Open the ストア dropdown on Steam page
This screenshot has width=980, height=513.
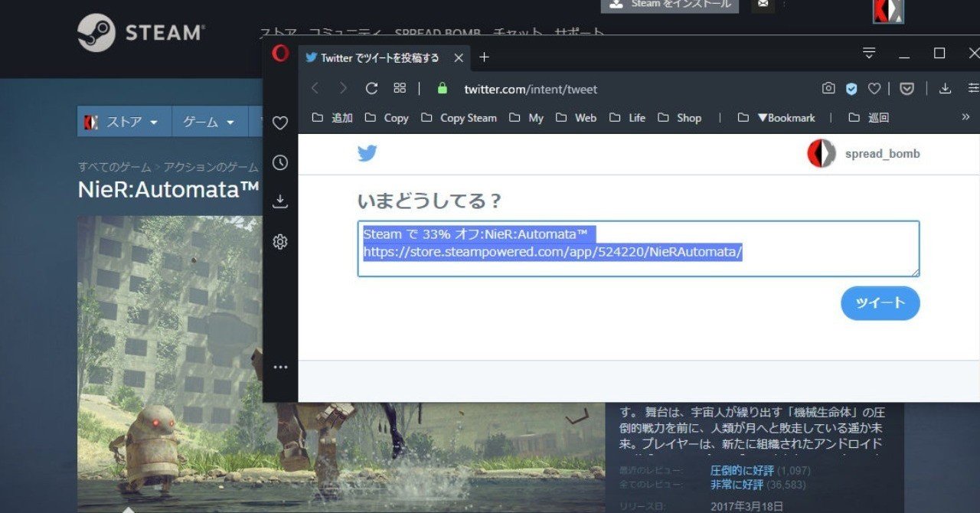(125, 122)
